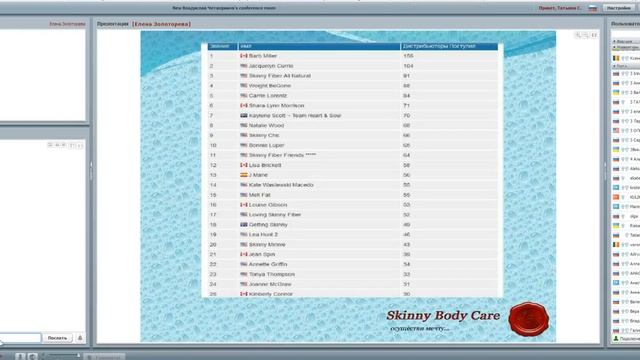This screenshot has height=360, width=640.
Task: Click the presentation zoom-out icon
Action: (585, 36)
